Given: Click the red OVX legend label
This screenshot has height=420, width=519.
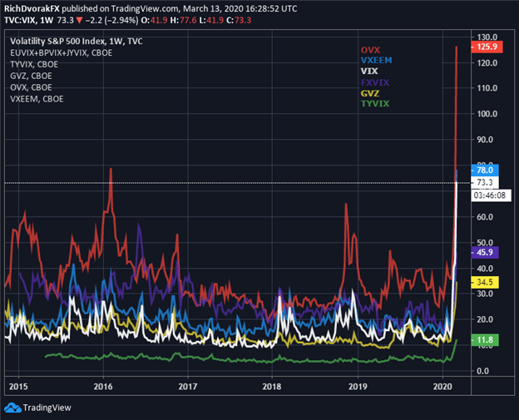Looking at the screenshot, I should 370,50.
